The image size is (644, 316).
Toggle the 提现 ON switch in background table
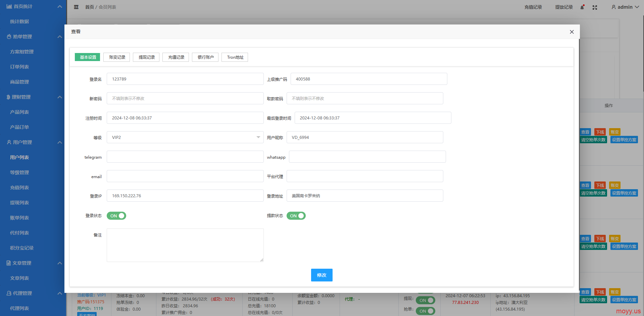(x=425, y=300)
